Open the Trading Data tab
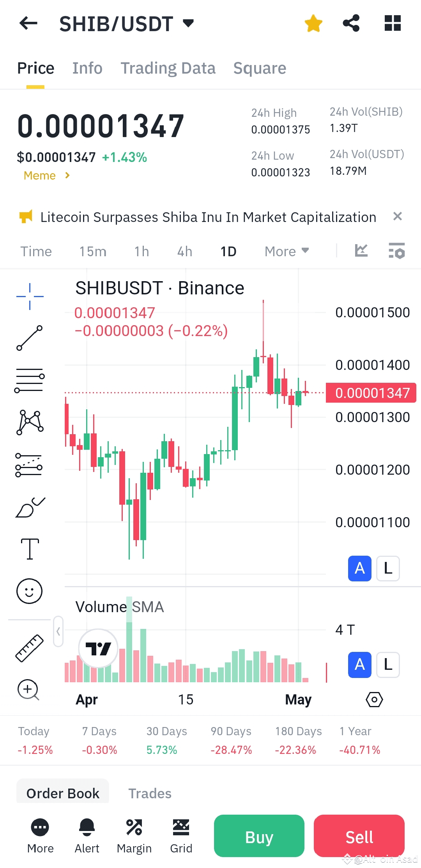The height and width of the screenshot is (868, 421). (168, 68)
